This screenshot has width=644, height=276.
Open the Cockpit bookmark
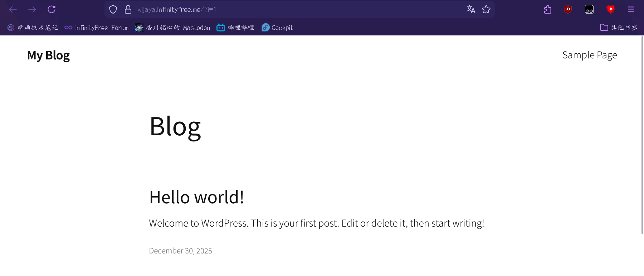(x=277, y=28)
